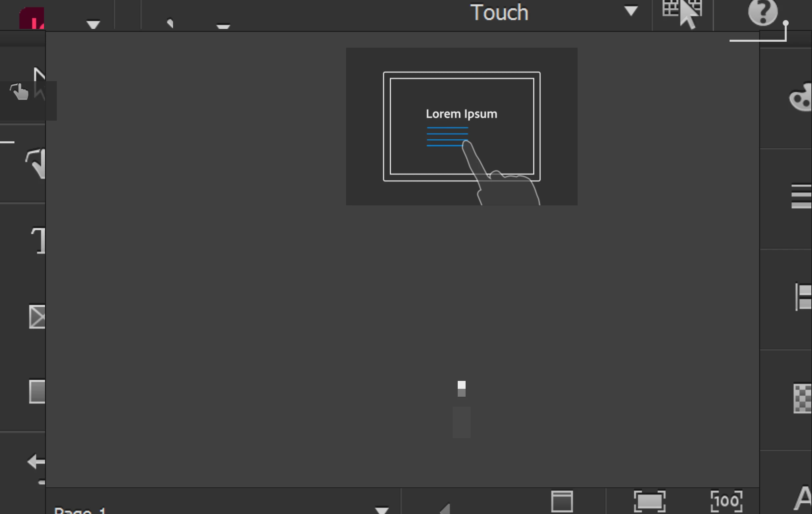Open the InDesign app menu dropdown arrow

click(x=93, y=24)
